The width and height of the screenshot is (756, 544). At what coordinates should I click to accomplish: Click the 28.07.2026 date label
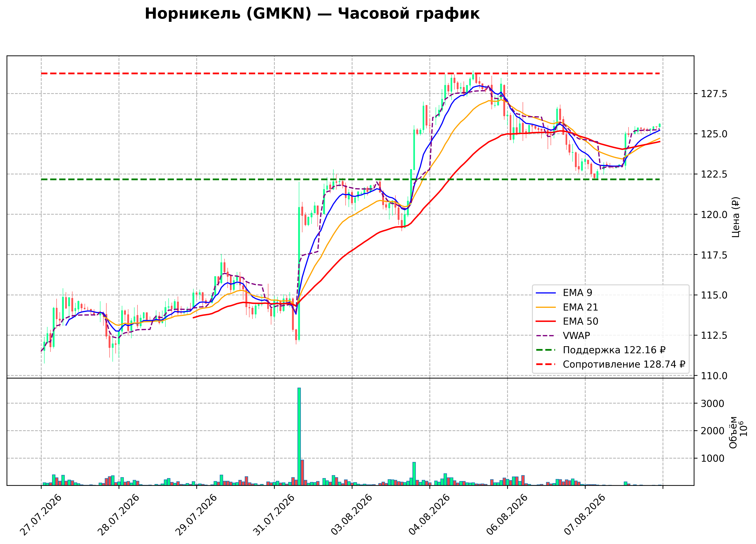point(118,515)
